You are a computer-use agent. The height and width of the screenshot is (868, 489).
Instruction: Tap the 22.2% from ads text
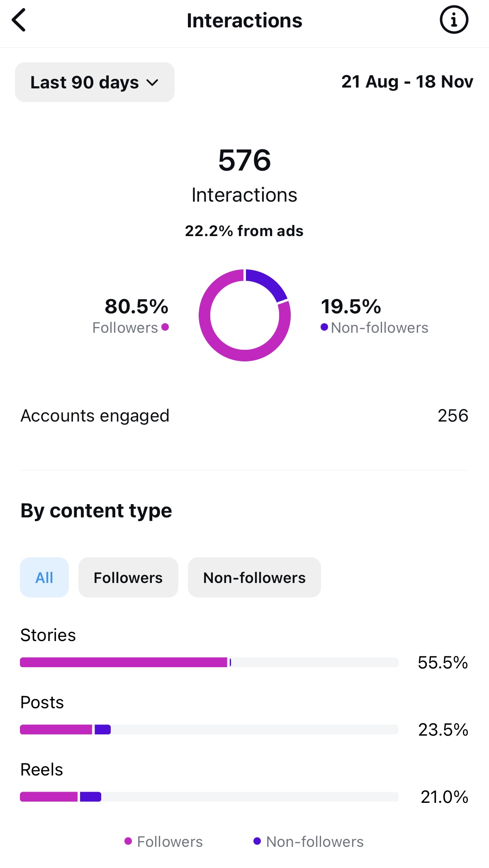point(244,231)
